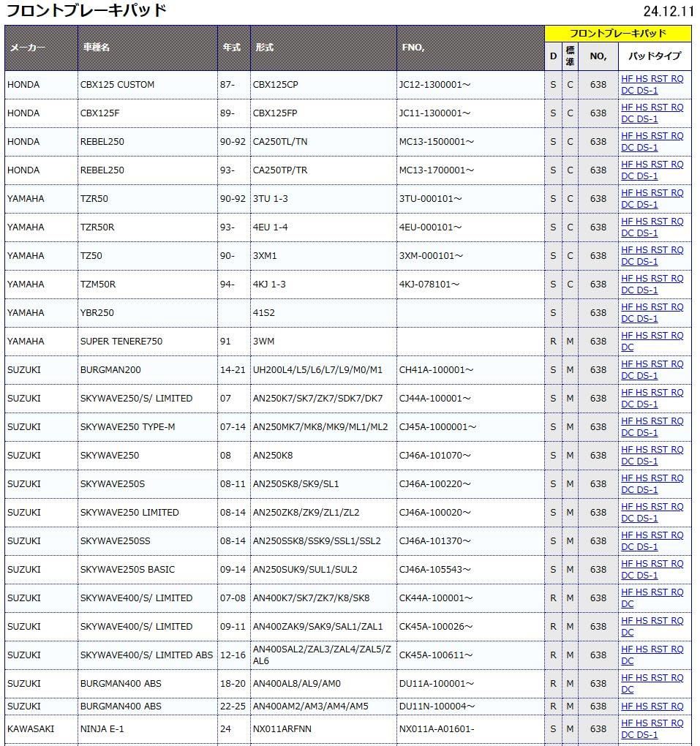This screenshot has width=700, height=746.
Task: Open HF link in SKYWAVE400 LIMITED ABS row
Action: (626, 649)
